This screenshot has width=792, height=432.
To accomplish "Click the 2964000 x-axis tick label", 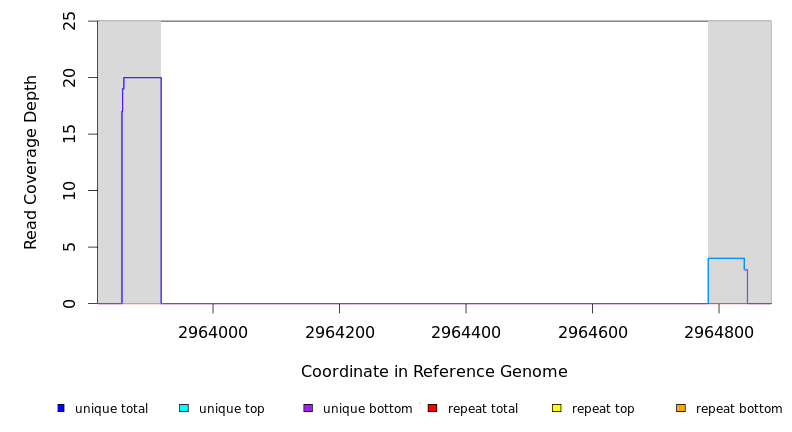I will coord(213,332).
